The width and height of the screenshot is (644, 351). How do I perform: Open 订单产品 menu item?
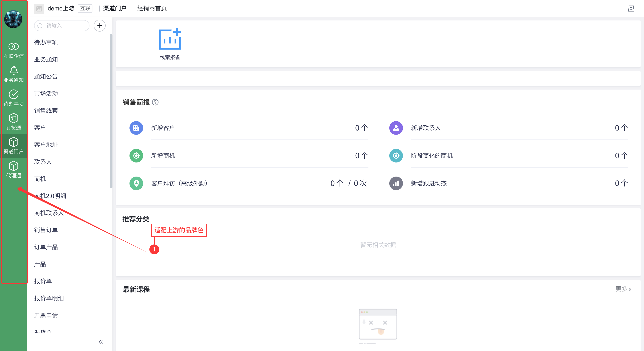pyautogui.click(x=46, y=247)
